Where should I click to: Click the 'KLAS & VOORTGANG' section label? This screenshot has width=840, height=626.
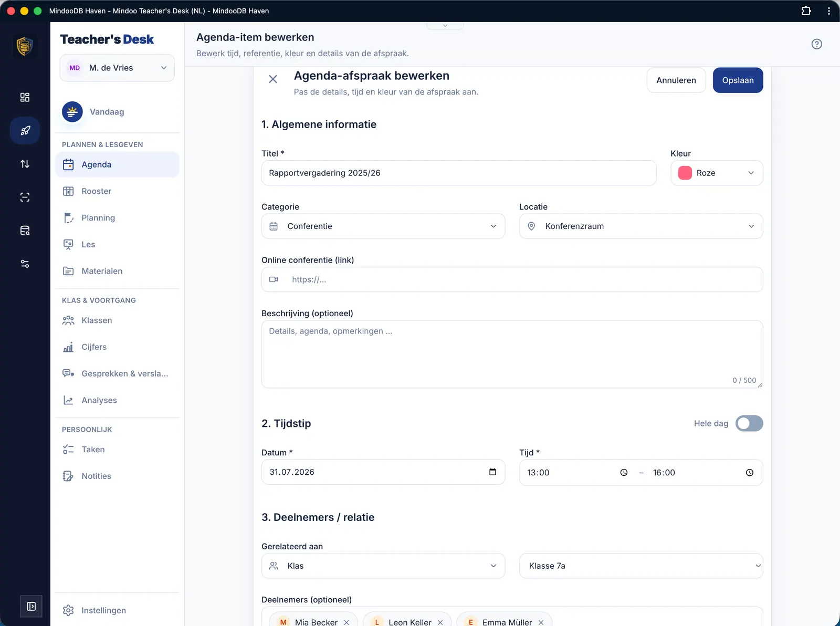[99, 300]
